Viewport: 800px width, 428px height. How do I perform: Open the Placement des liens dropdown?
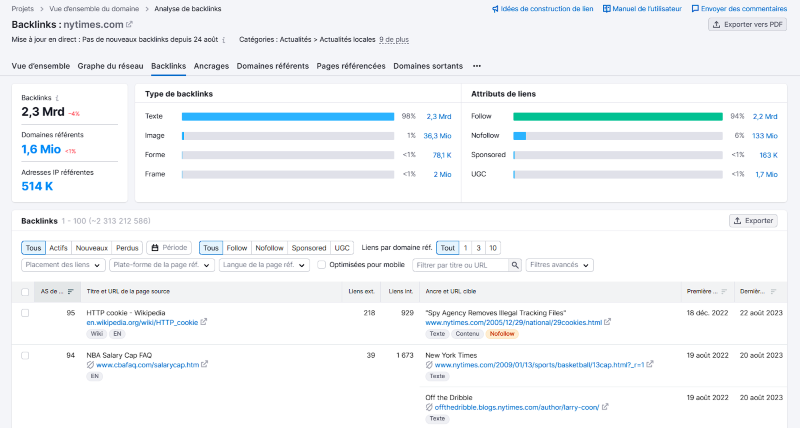(63, 265)
